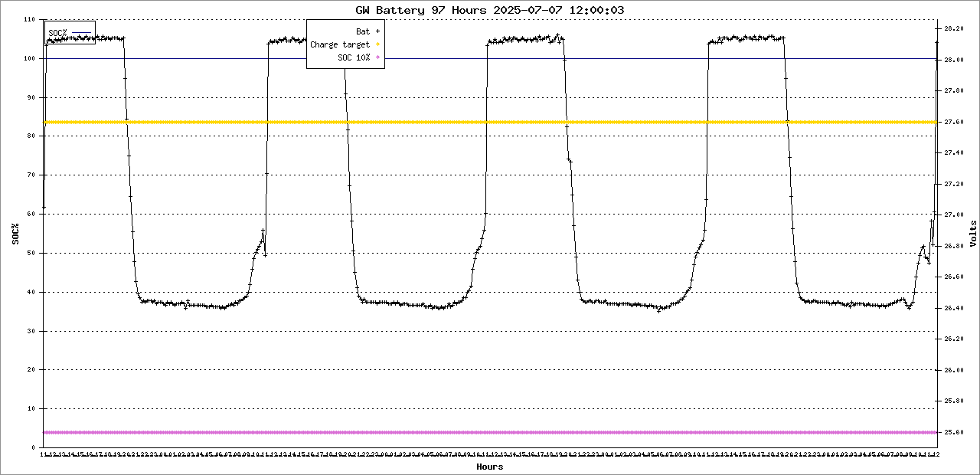Screen dimensions: 980x475
Task: Click the 27.60 volts tick label
Action: [953, 122]
